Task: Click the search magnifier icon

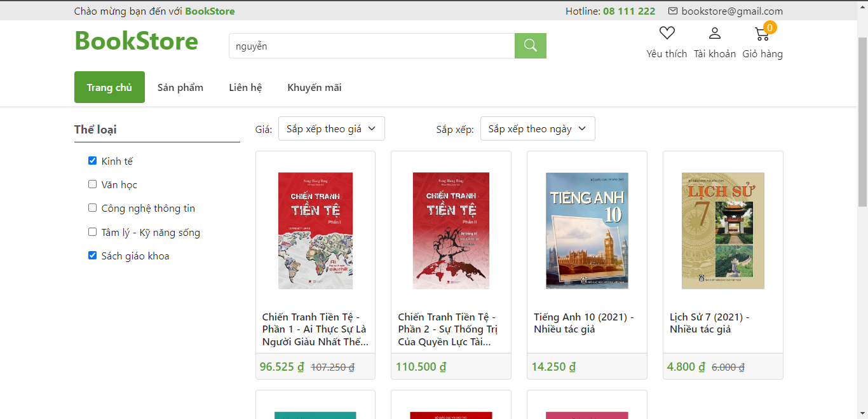Action: (x=530, y=45)
